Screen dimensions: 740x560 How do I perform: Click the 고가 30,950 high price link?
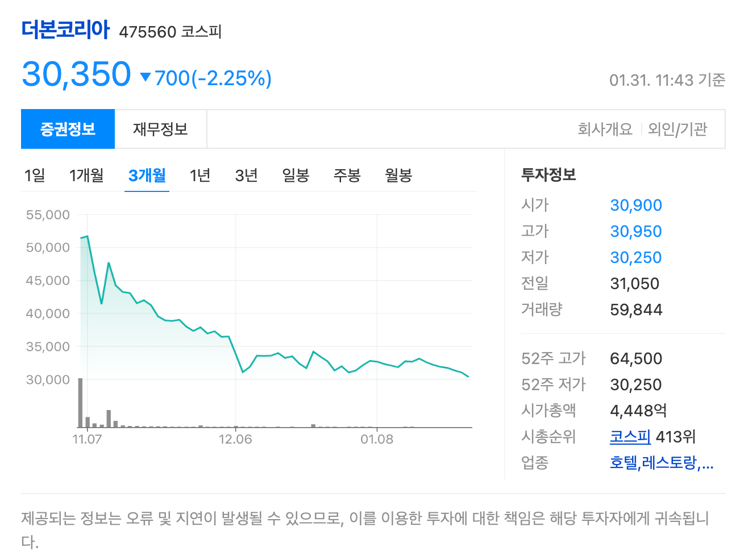(635, 231)
